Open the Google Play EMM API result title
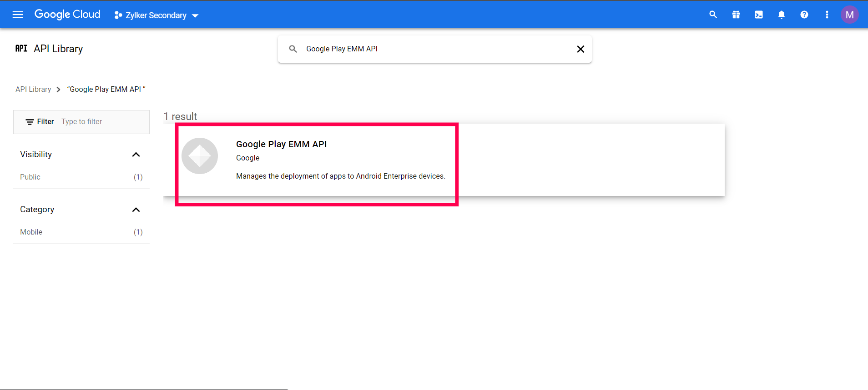This screenshot has width=868, height=390. (x=281, y=144)
